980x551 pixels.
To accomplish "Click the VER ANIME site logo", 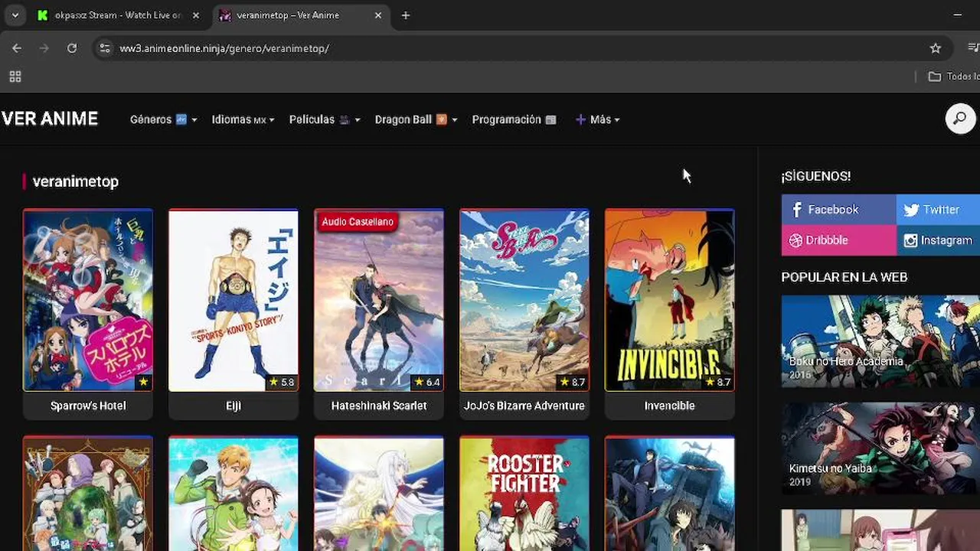I will 50,119.
